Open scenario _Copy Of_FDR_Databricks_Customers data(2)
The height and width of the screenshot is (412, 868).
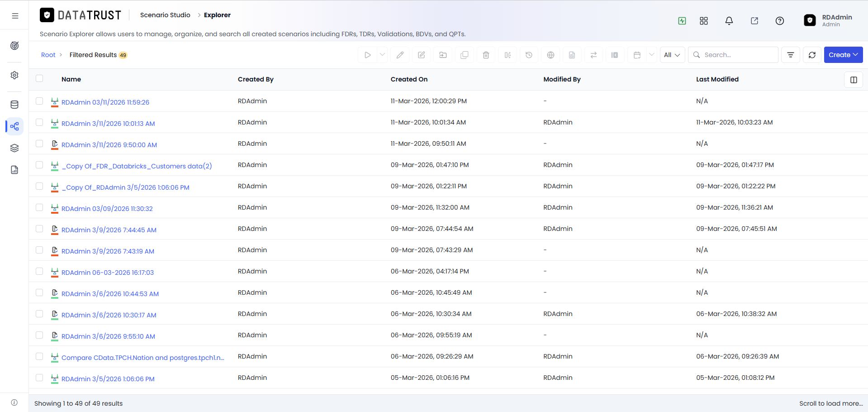(137, 166)
